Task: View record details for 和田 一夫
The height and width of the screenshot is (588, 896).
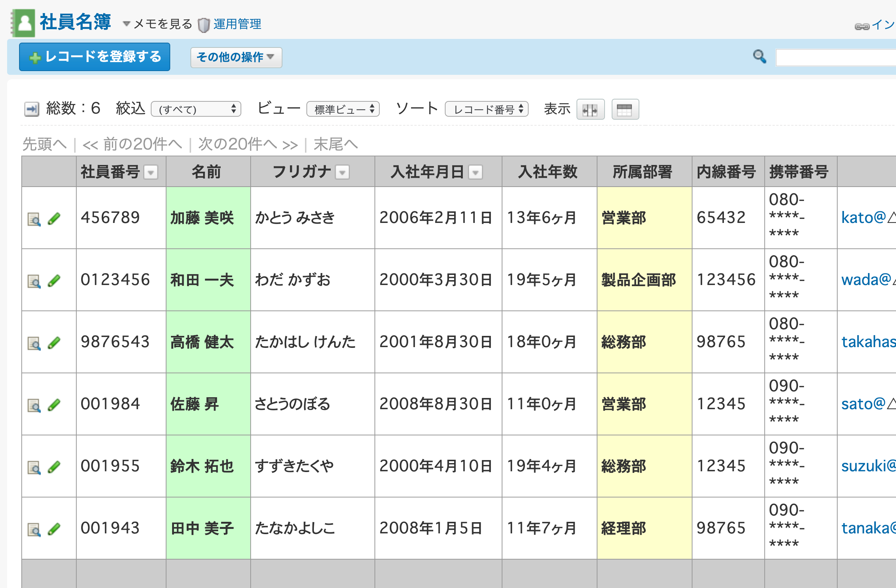Action: tap(34, 281)
